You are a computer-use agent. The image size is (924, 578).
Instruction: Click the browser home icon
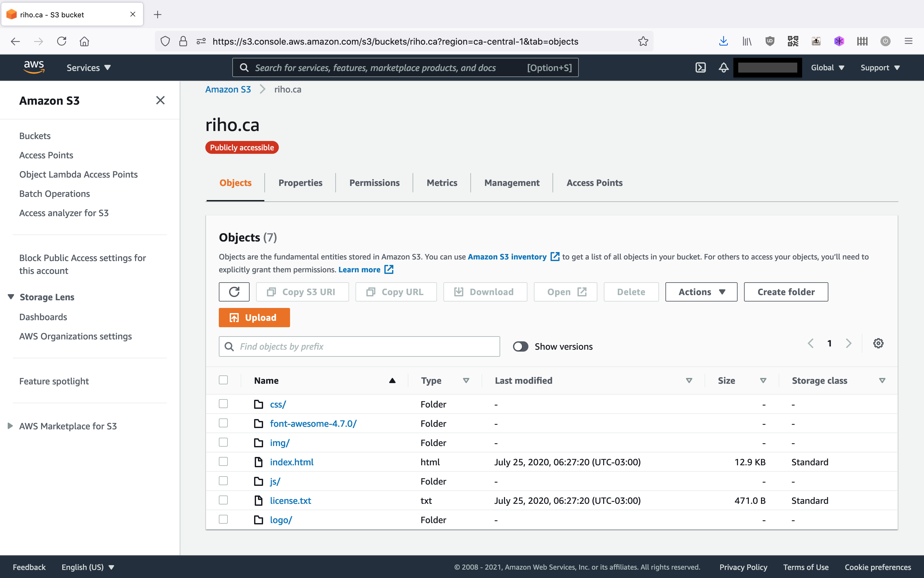point(84,41)
